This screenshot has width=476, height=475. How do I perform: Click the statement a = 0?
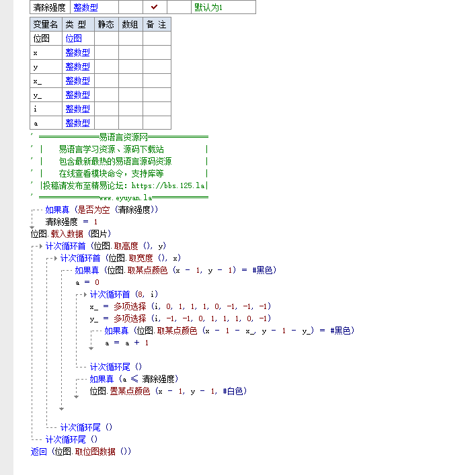point(87,282)
